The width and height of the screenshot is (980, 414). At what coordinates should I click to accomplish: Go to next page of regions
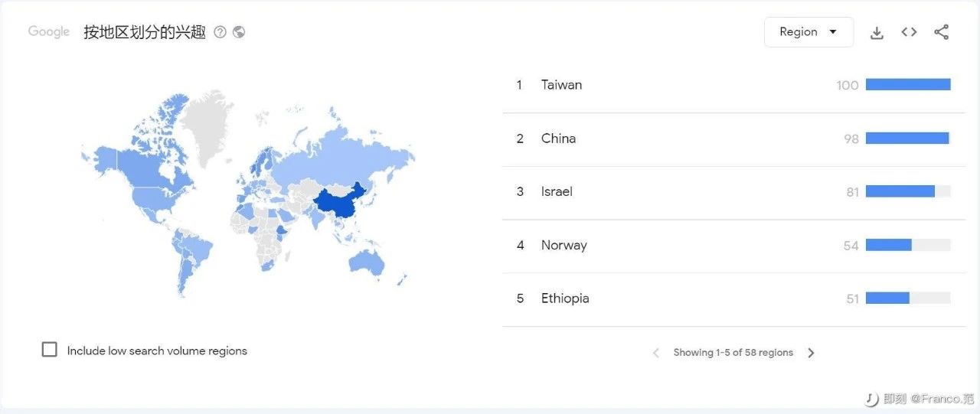click(x=812, y=353)
